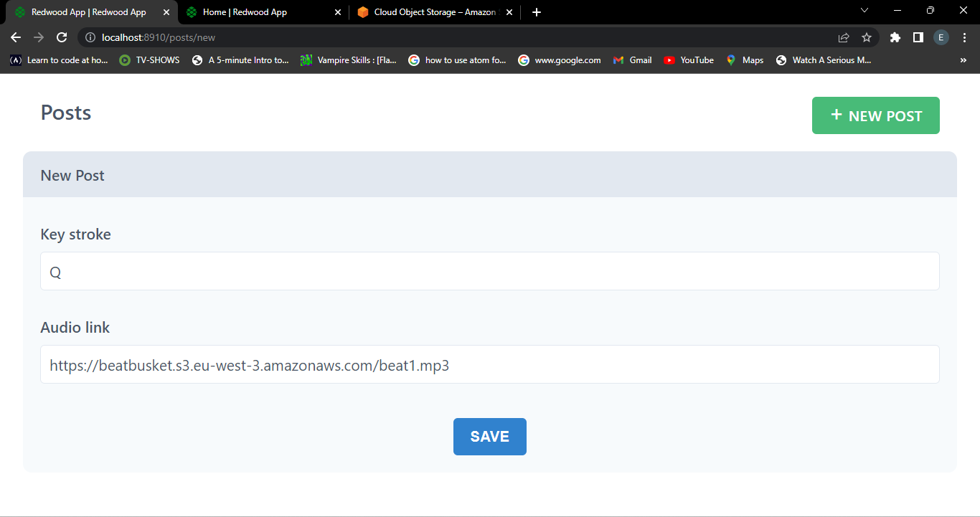Open the YouTube bookmark

(689, 60)
